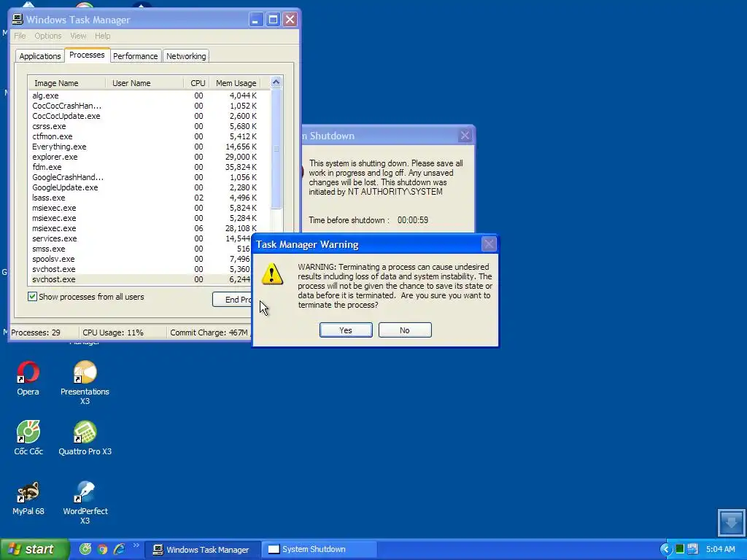Click the Internet Explorer quick launch icon
The width and height of the screenshot is (747, 560).
119,549
